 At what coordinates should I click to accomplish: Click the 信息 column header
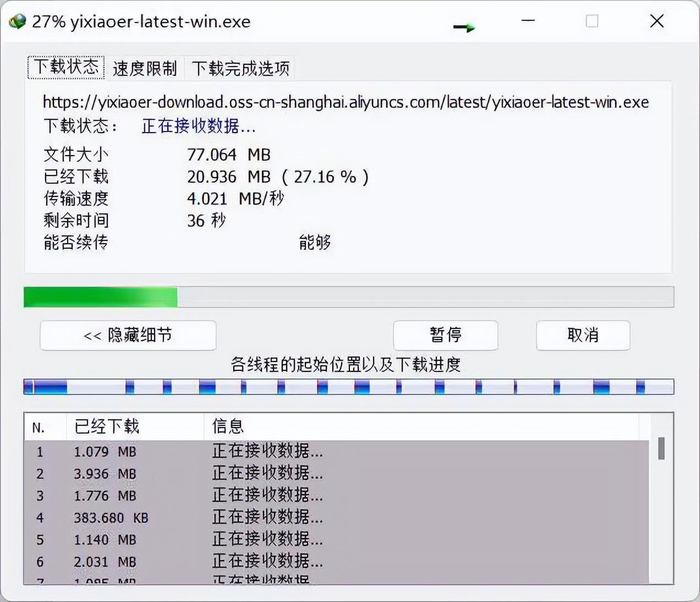(421, 427)
